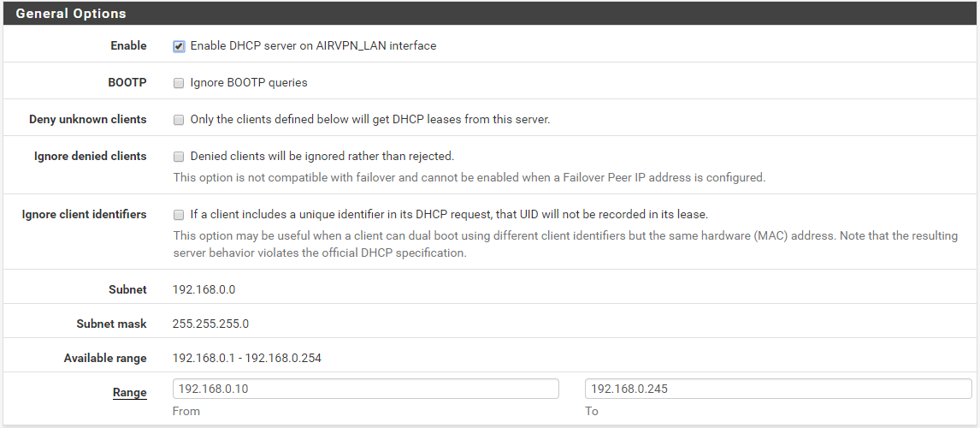
Task: Click the 'From' caption under Range
Action: (186, 411)
